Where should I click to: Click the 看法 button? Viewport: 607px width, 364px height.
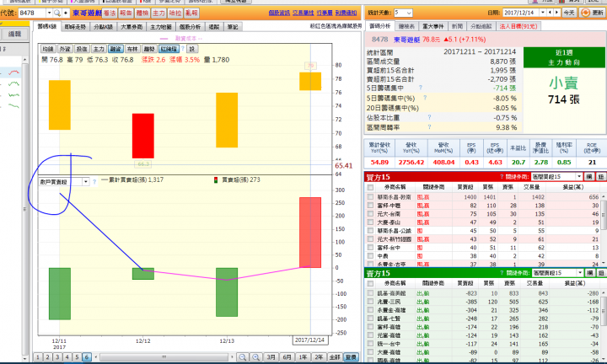110,13
